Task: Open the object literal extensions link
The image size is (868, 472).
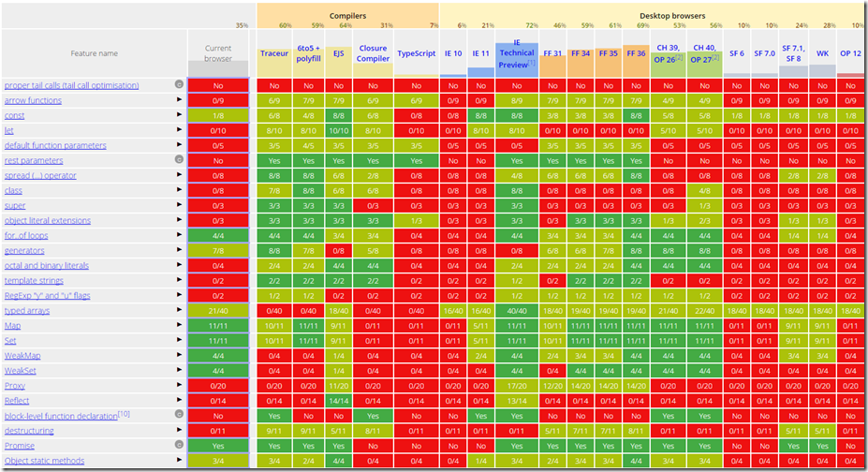Action: (48, 220)
